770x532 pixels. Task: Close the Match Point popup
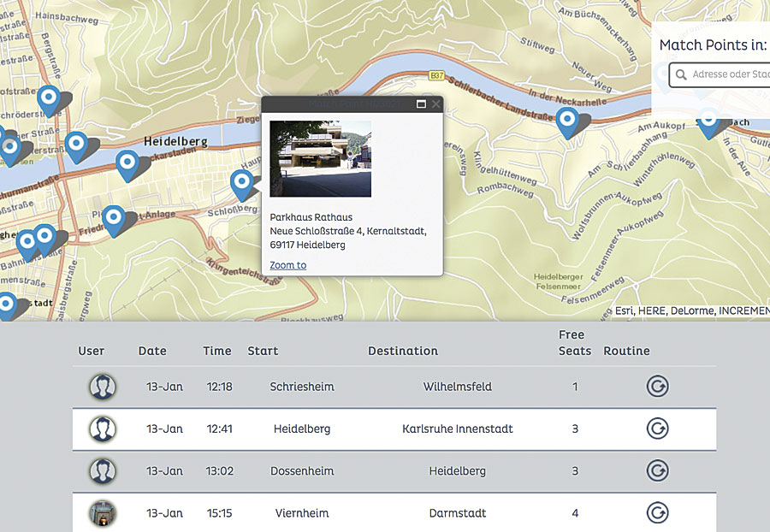pyautogui.click(x=435, y=103)
